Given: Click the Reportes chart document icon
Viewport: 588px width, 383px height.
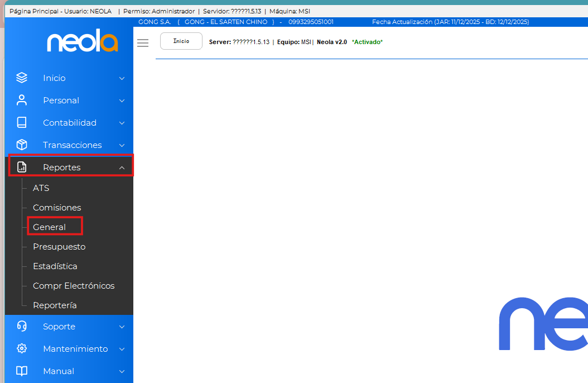Looking at the screenshot, I should click(22, 167).
